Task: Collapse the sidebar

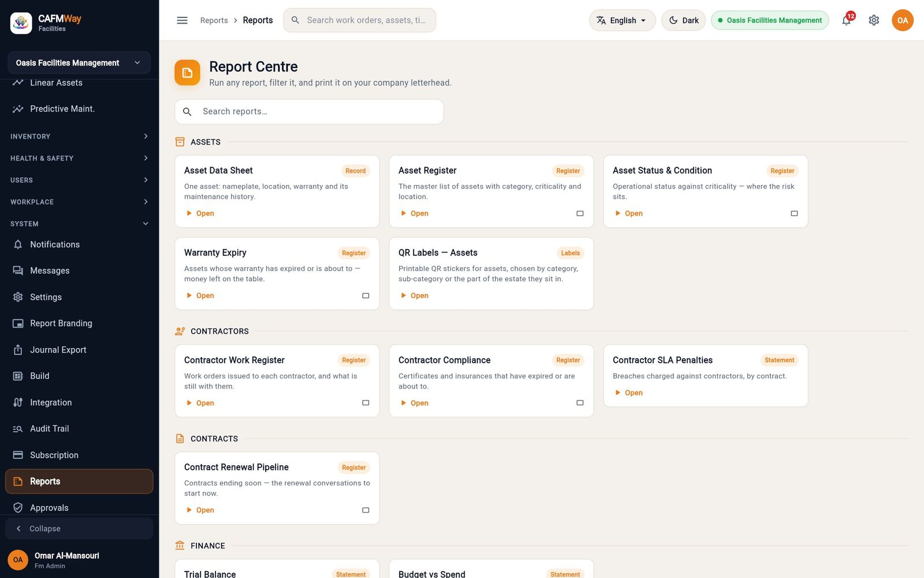Action: point(79,528)
